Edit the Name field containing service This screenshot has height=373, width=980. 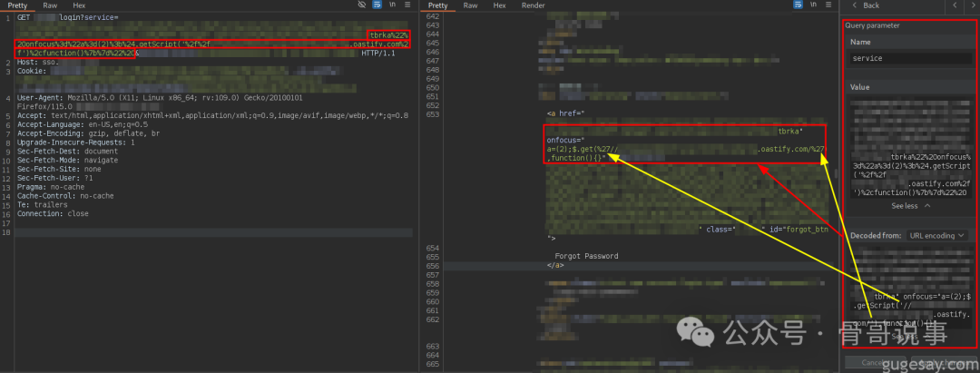(910, 58)
